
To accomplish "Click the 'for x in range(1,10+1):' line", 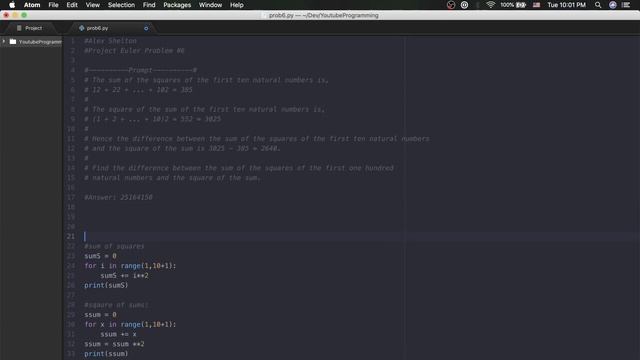I will [130, 324].
